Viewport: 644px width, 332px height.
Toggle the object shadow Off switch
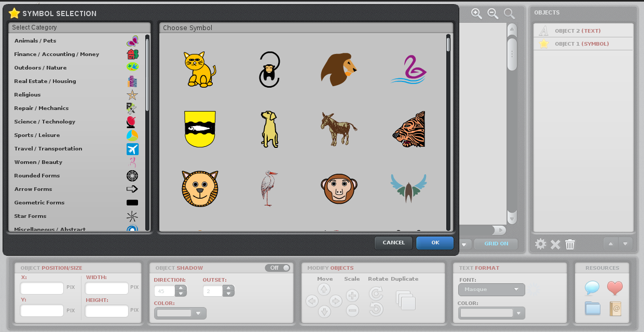pyautogui.click(x=278, y=268)
